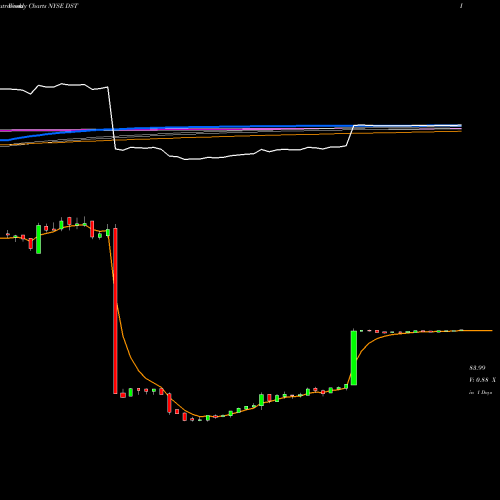
Task: Click the '83.99' price label
Action: coord(477,368)
